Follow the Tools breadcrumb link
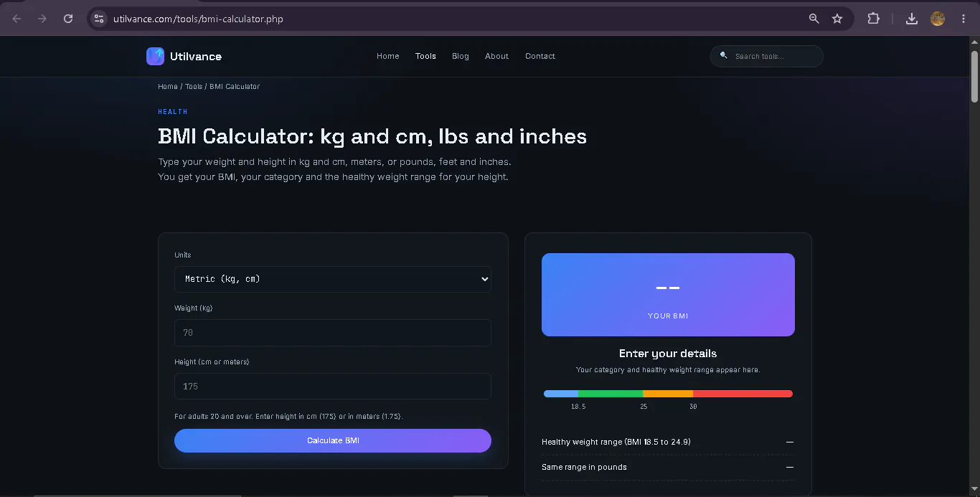This screenshot has height=497, width=980. (194, 86)
